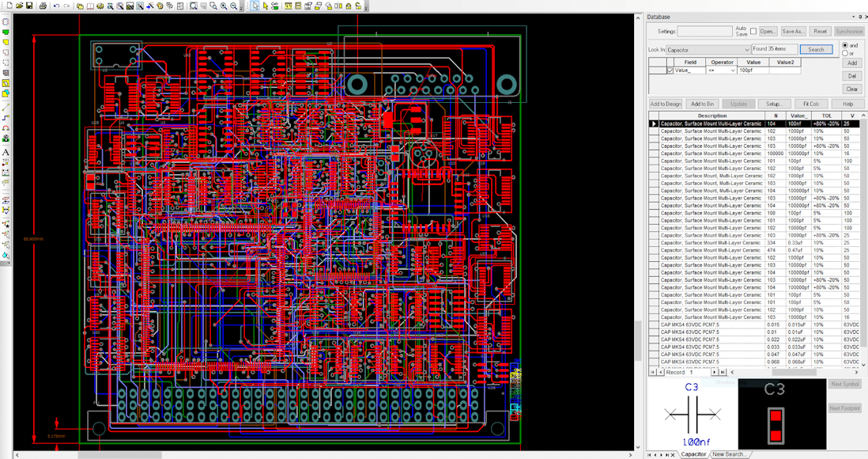The image size is (868, 459).
Task: Print the PCB layout with printer icon
Action: (43, 6)
